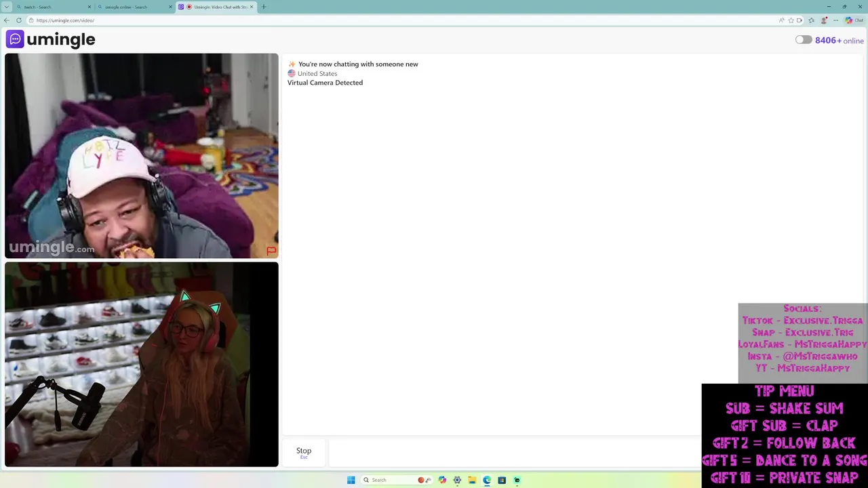Open camera permission icon in address bar
This screenshot has width=868, height=488.
coord(800,20)
